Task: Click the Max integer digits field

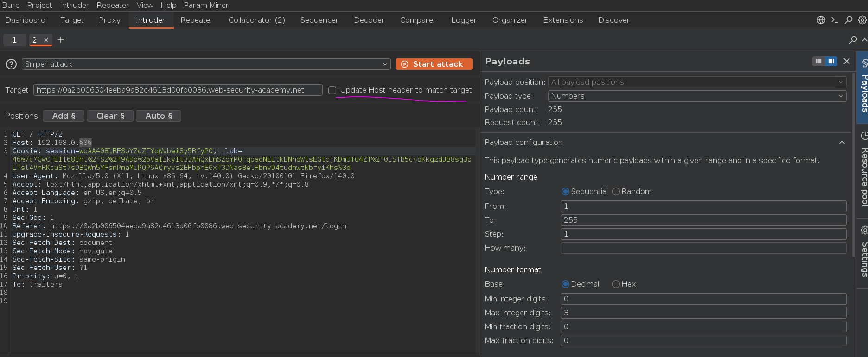Action: (703, 313)
